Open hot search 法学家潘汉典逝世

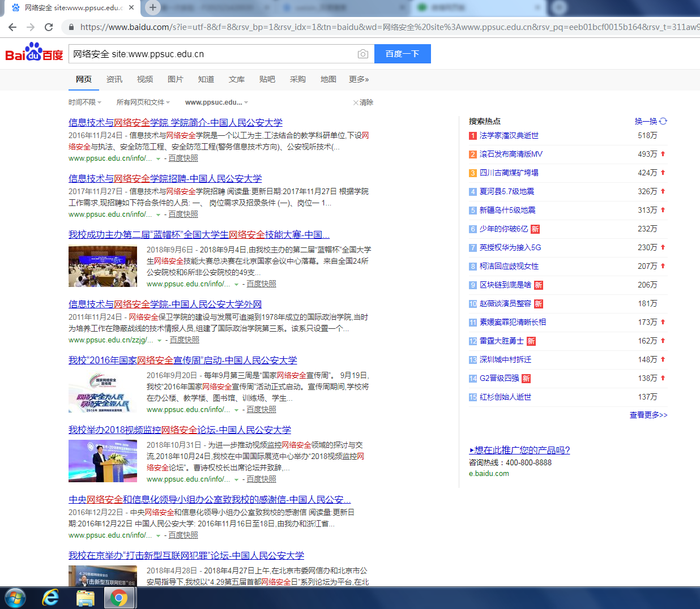point(509,135)
